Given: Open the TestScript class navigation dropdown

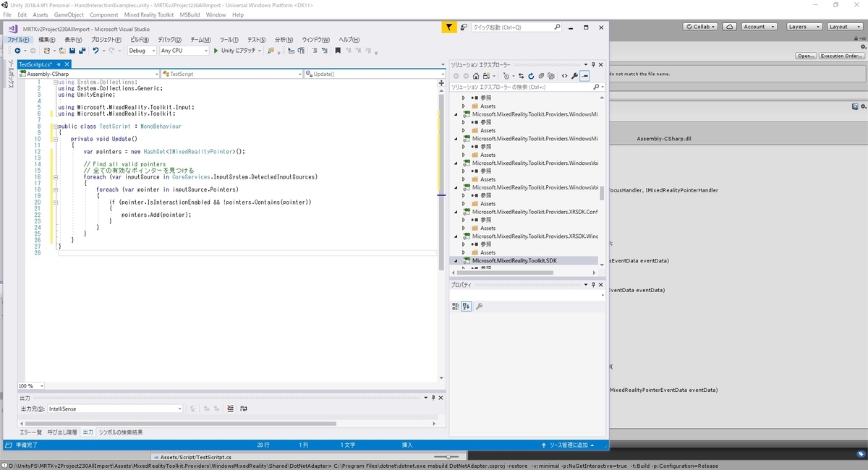Looking at the screenshot, I should coord(231,74).
